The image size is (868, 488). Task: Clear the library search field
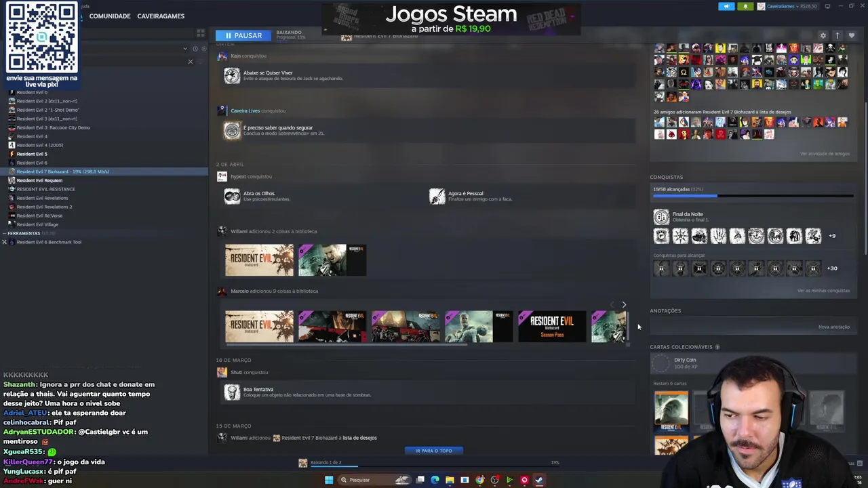coord(190,62)
